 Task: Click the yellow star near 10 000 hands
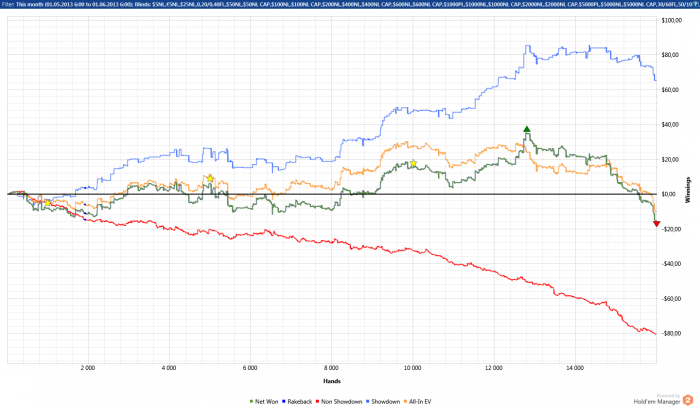coord(413,163)
